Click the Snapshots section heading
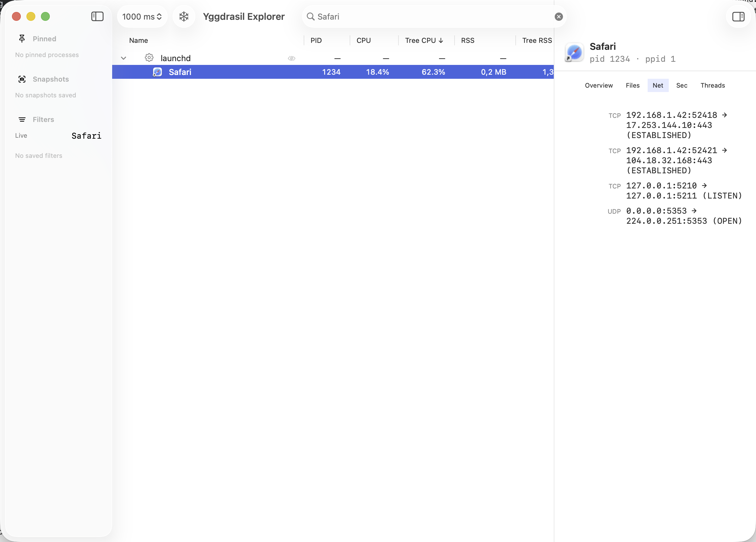Viewport: 756px width, 542px height. point(51,79)
